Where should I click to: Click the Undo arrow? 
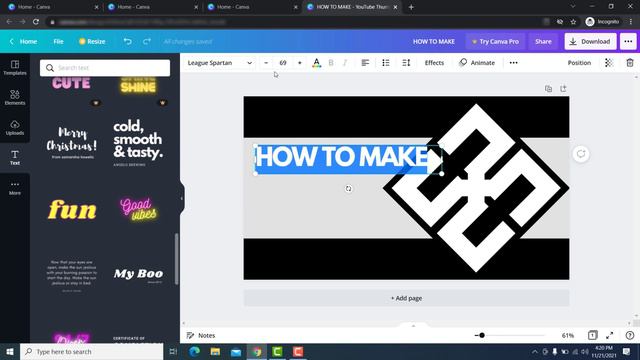coord(127,41)
